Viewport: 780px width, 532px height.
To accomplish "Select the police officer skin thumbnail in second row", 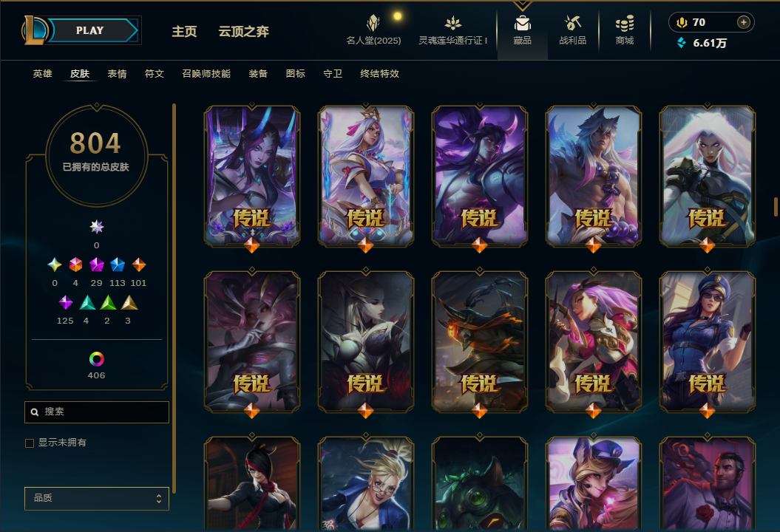I will pyautogui.click(x=707, y=342).
